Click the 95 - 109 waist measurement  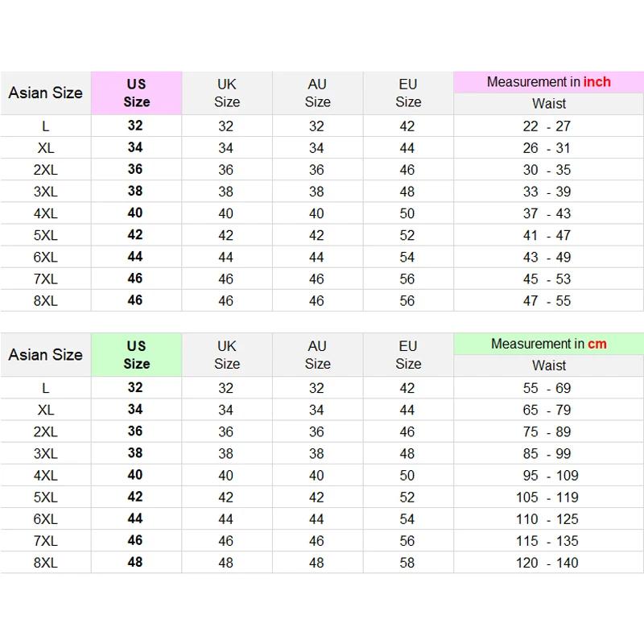pyautogui.click(x=547, y=475)
